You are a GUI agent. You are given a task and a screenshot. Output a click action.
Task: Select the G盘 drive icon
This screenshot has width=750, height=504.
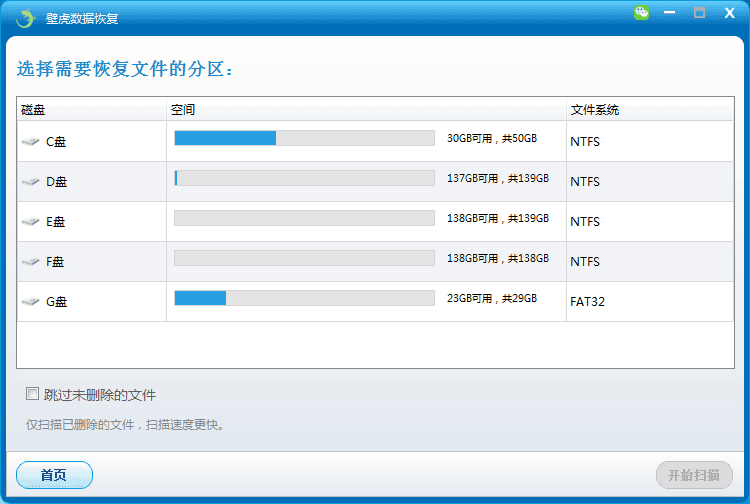click(31, 302)
